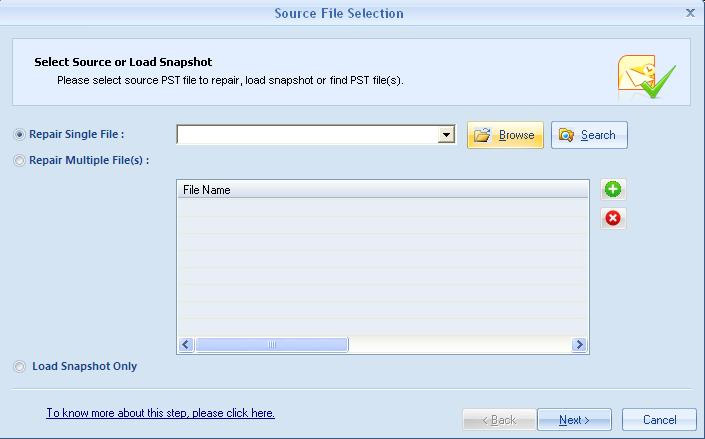Click the disabled Back button

498,420
